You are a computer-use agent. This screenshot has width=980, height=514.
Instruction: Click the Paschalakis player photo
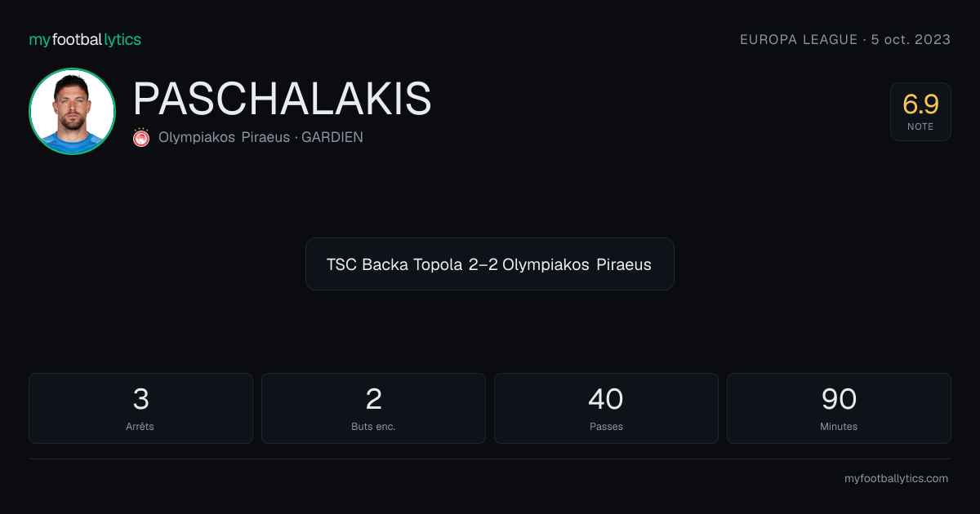[72, 112]
